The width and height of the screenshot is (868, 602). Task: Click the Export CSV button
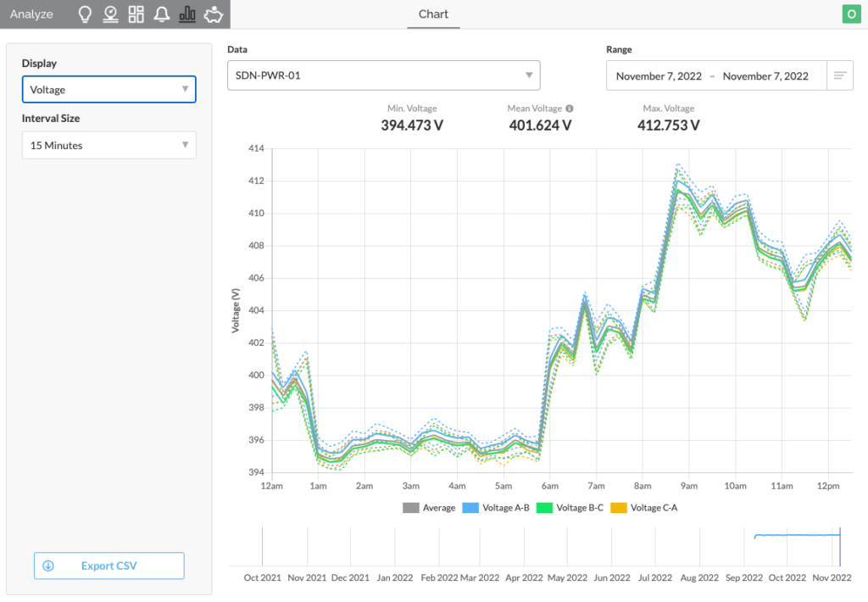(109, 566)
